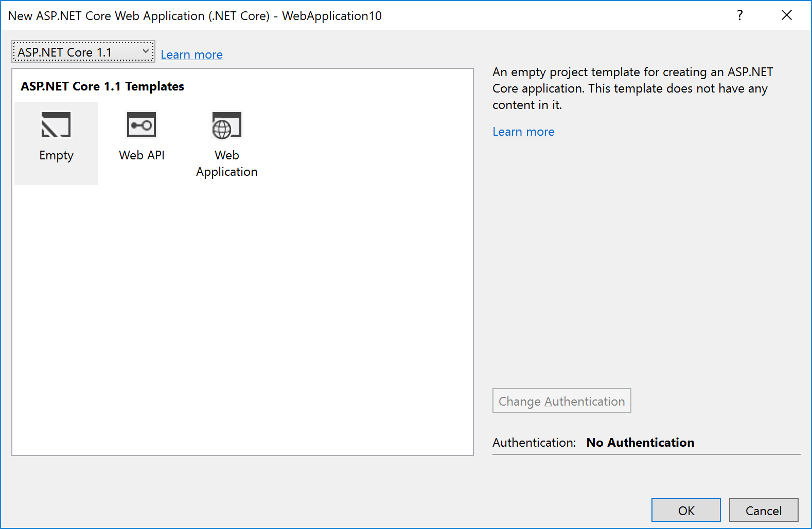Choose the Web Application globe icon
This screenshot has height=529, width=812.
pyautogui.click(x=226, y=125)
